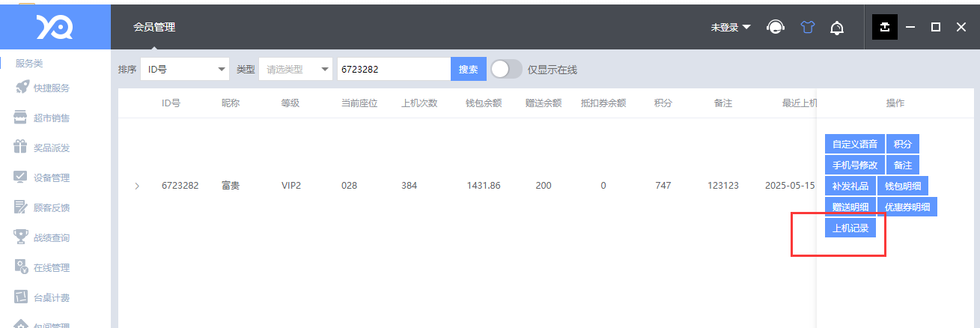This screenshot has width=980, height=328.
Task: Click the level cell VIP2
Action: [x=291, y=186]
